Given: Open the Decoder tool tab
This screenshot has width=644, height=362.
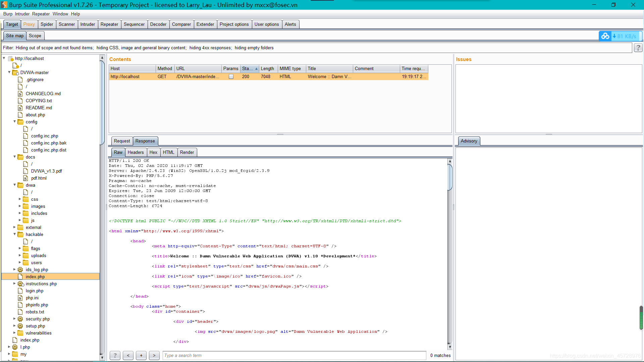Looking at the screenshot, I should [158, 24].
